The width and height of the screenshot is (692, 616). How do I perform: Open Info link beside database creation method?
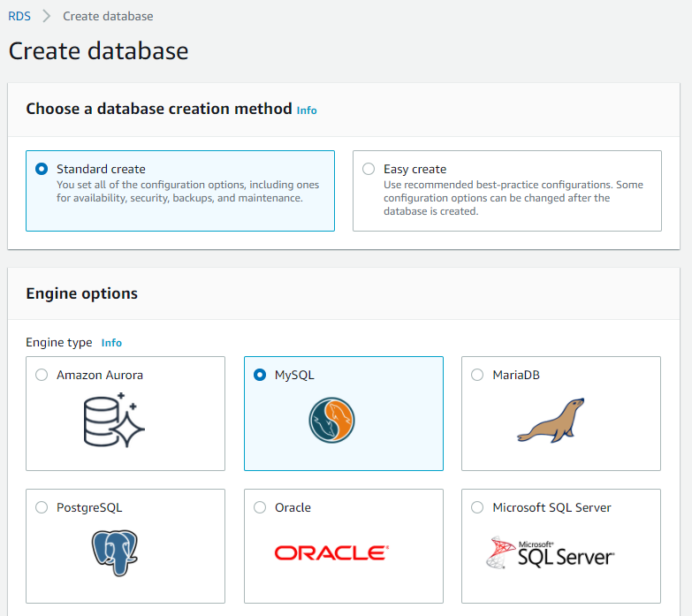tap(307, 110)
